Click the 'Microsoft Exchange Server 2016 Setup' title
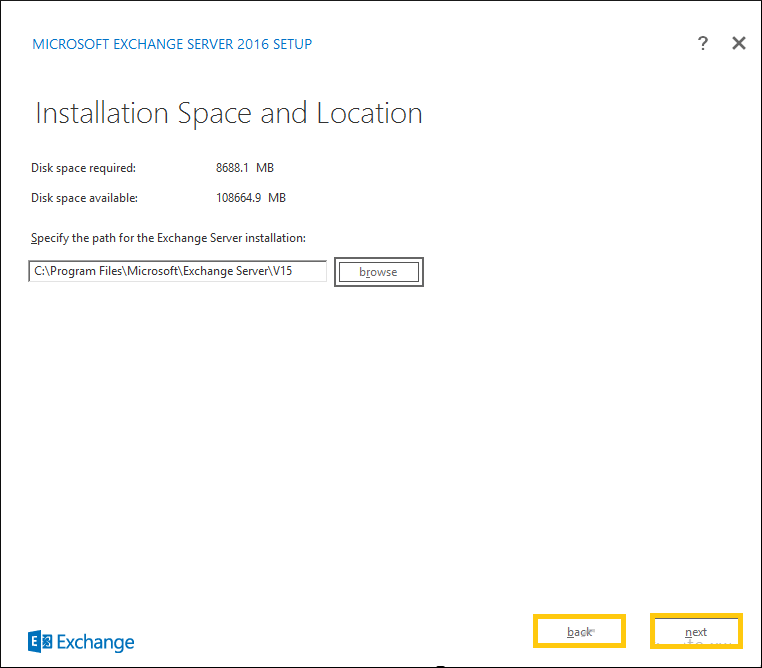Viewport: 762px width, 668px height. [172, 44]
